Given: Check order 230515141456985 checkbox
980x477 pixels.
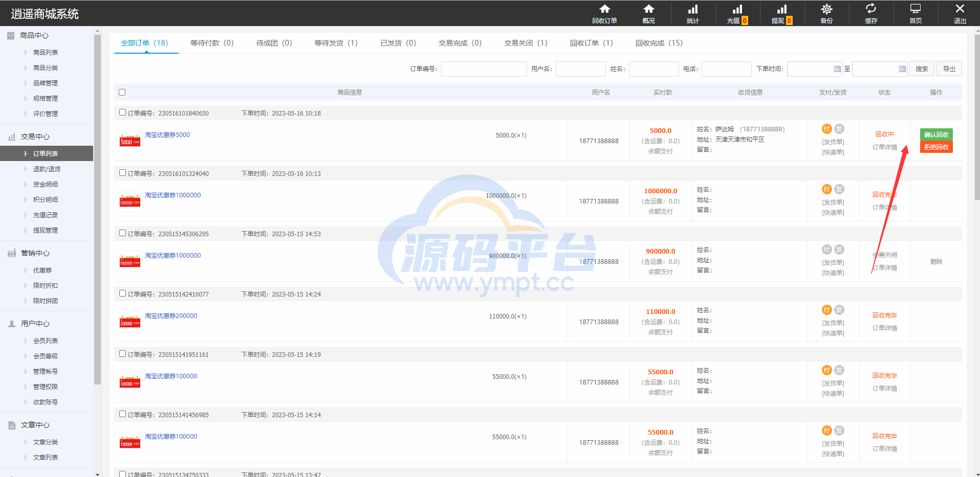Looking at the screenshot, I should point(122,414).
